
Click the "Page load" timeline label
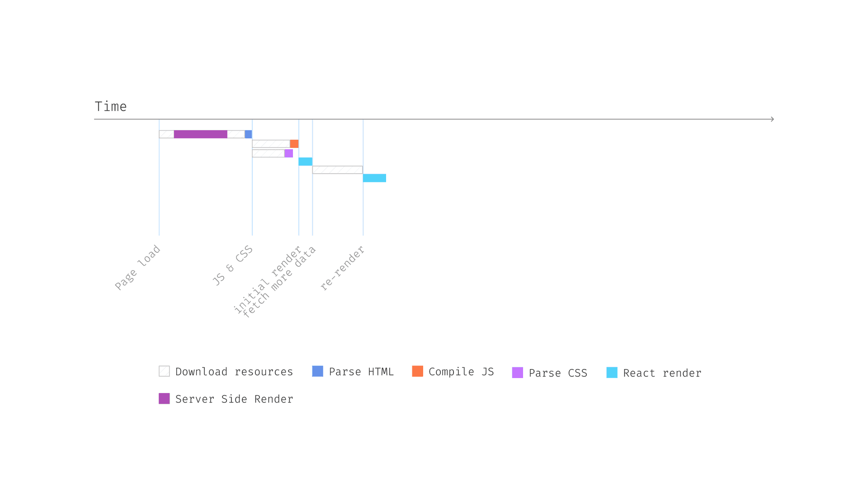138,267
